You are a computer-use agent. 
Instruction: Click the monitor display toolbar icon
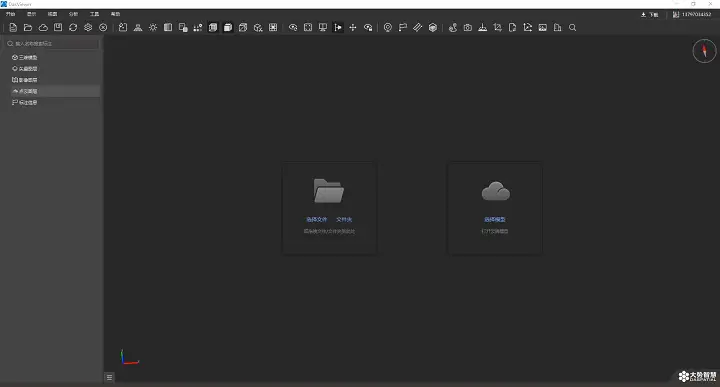click(323, 28)
